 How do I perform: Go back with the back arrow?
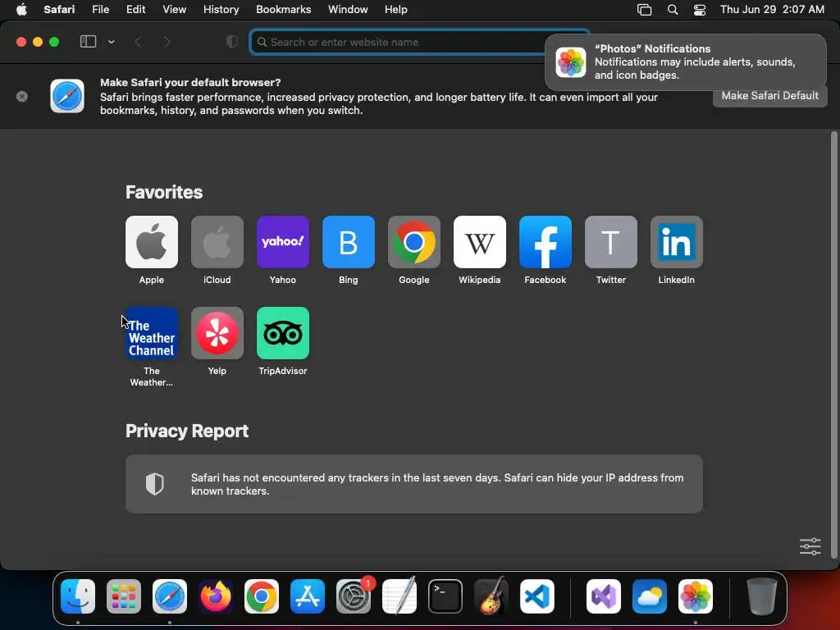click(138, 42)
